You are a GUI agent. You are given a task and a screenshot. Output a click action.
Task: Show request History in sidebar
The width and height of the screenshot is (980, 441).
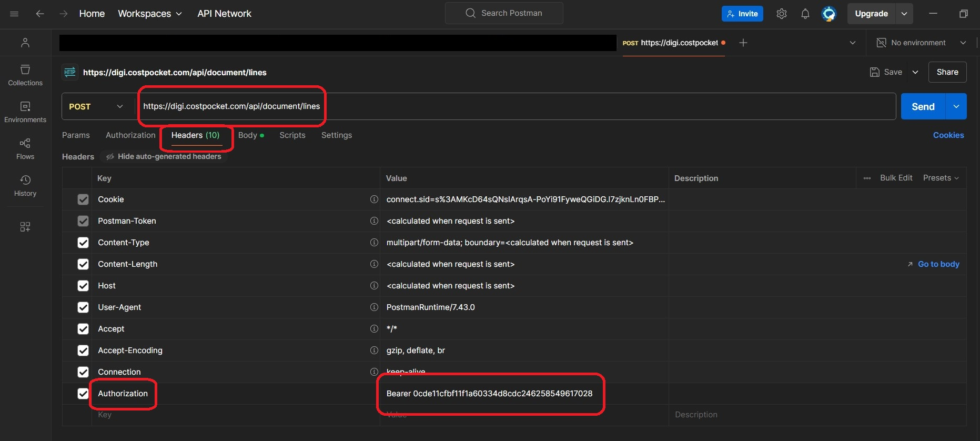click(x=25, y=186)
